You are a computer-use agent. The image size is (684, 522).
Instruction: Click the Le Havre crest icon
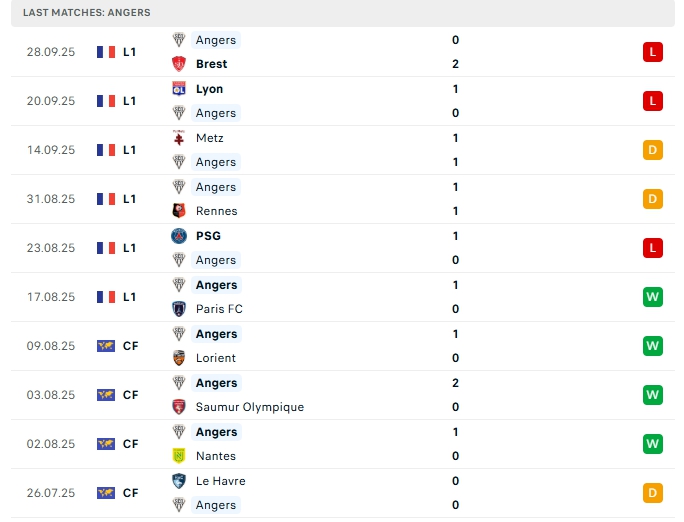tap(179, 481)
